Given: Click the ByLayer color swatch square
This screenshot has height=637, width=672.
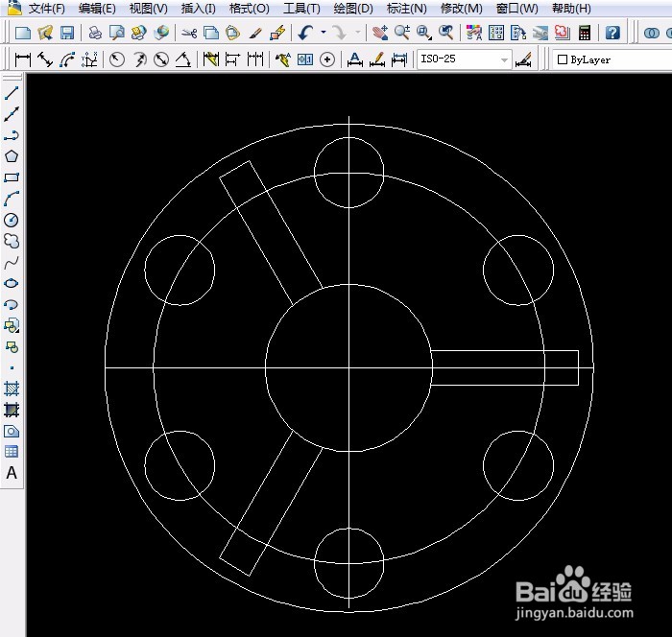Looking at the screenshot, I should click(563, 60).
